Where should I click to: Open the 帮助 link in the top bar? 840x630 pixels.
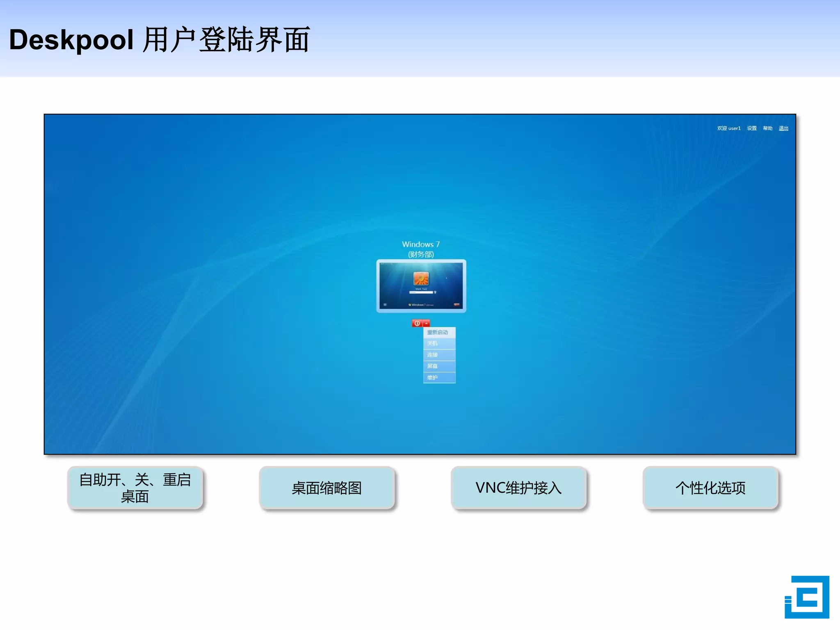tap(767, 128)
